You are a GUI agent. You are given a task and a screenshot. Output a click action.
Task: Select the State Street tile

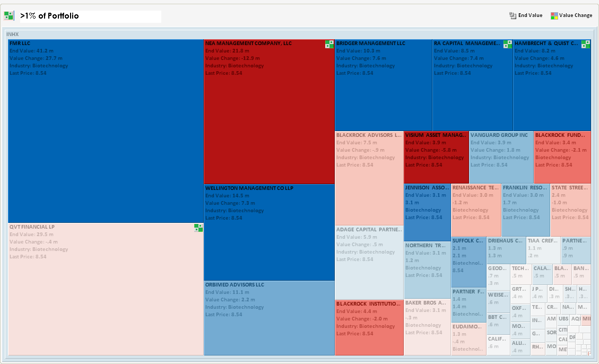(571, 210)
